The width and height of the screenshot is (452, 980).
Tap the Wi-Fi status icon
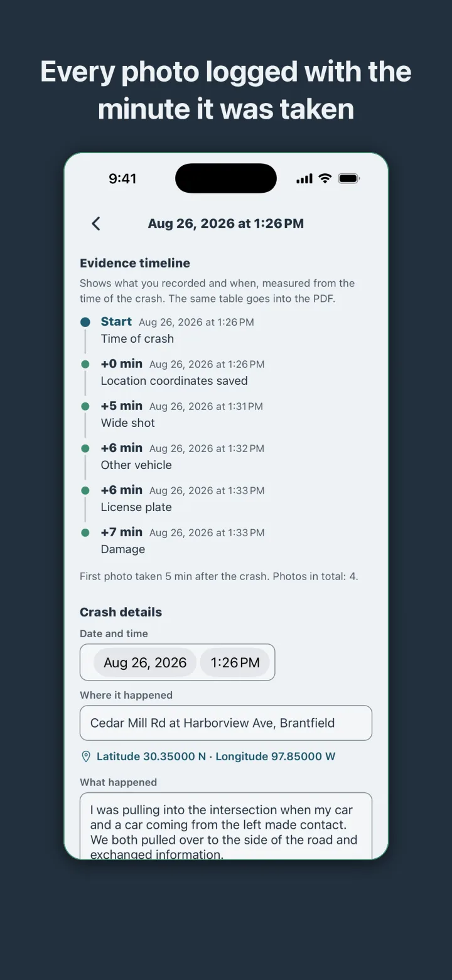325,178
